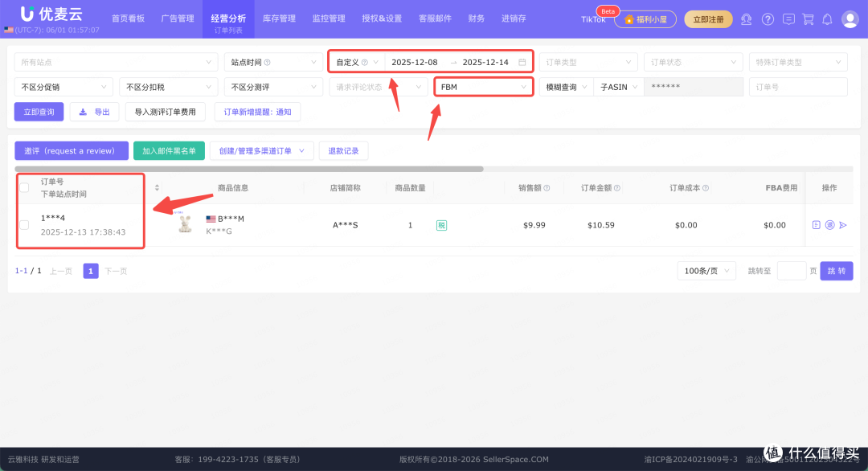The height and width of the screenshot is (471, 868).
Task: Click the 订单号 search input field
Action: coord(798,87)
